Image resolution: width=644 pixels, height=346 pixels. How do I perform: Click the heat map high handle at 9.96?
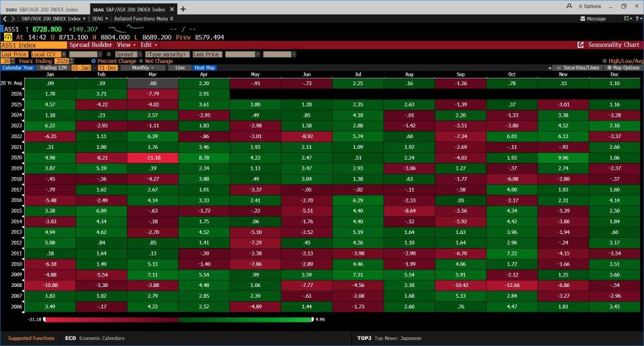coord(313,319)
